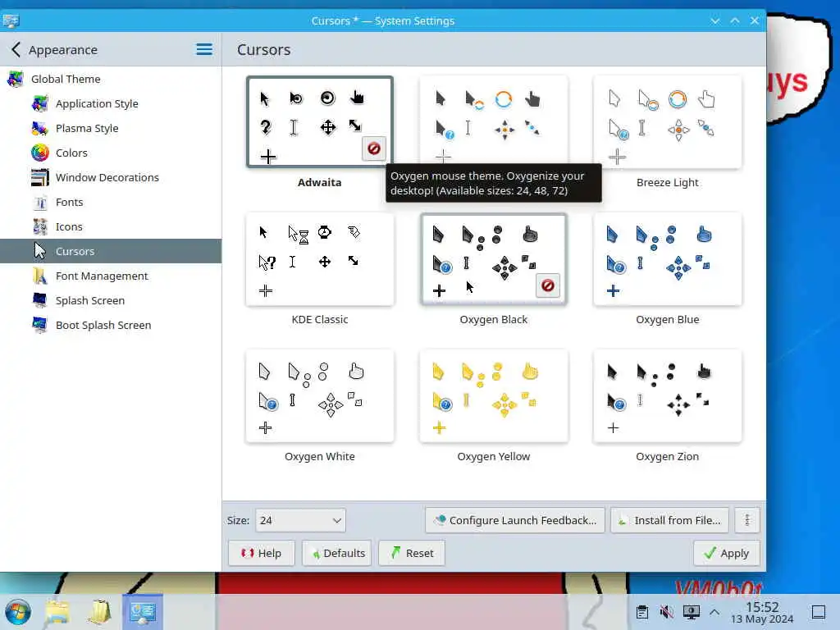Click the display/network tray icon

coord(691,612)
